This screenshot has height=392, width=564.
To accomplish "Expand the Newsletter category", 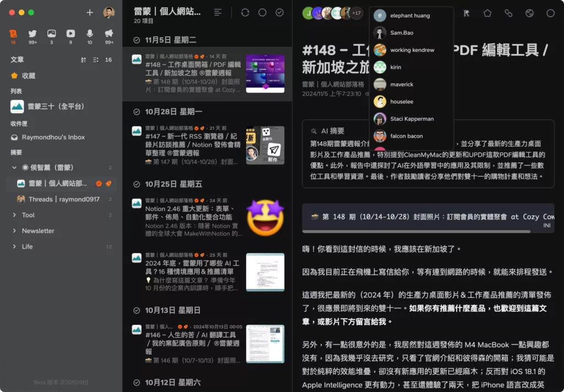I will point(14,231).
